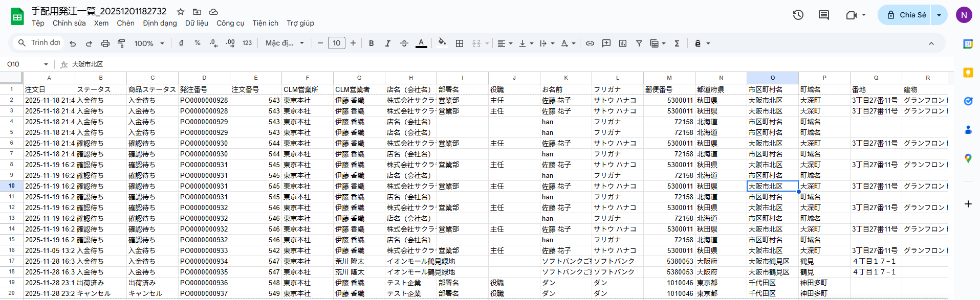Open Google Maps in side panel
Viewport: 980px width, 300px height.
tap(968, 158)
